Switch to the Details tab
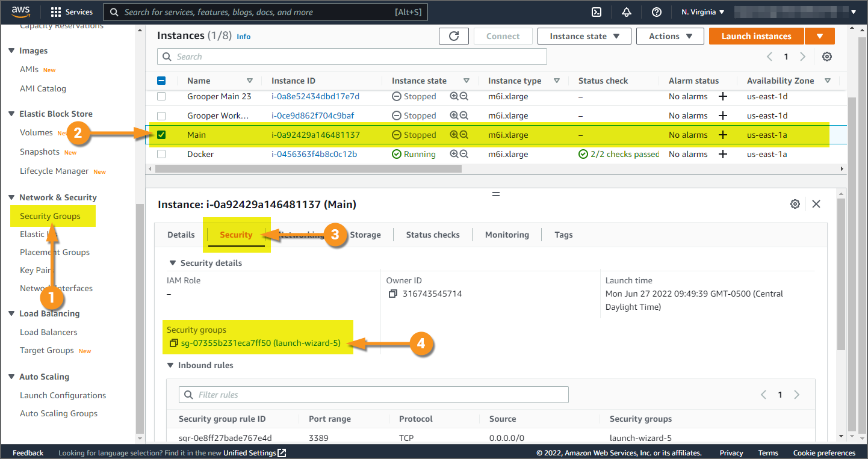 (x=181, y=235)
